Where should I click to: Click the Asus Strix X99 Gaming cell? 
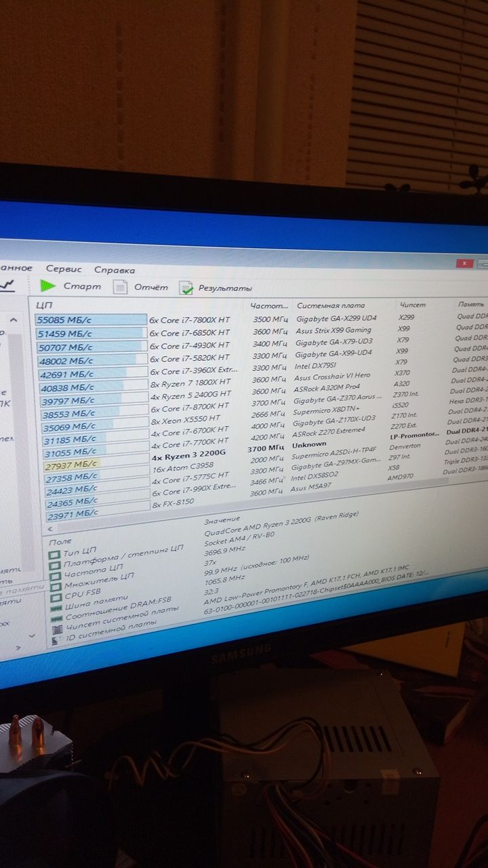click(x=333, y=330)
